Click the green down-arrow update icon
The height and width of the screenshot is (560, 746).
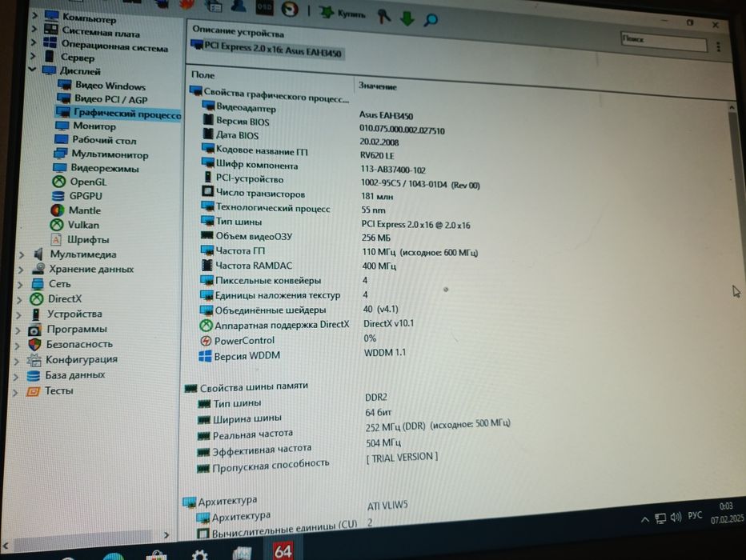tap(407, 18)
